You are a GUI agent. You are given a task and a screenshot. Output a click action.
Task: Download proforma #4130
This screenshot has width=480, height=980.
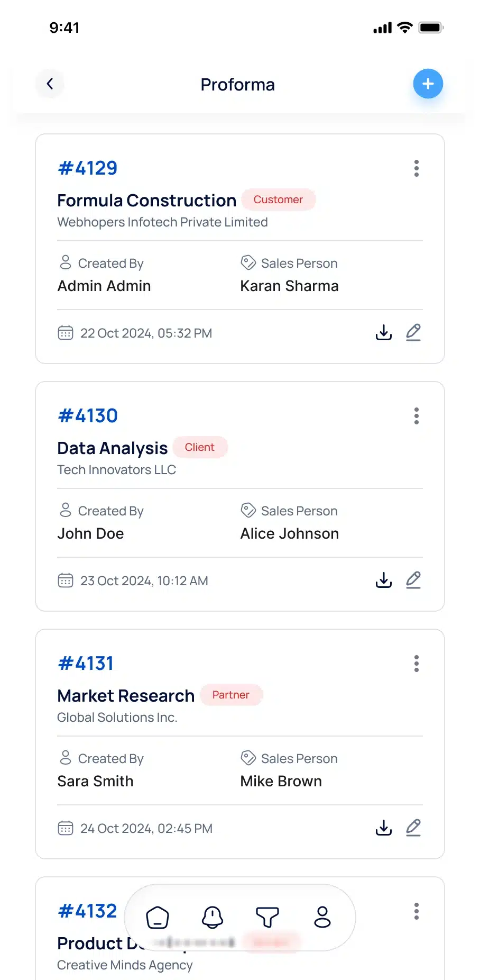383,580
